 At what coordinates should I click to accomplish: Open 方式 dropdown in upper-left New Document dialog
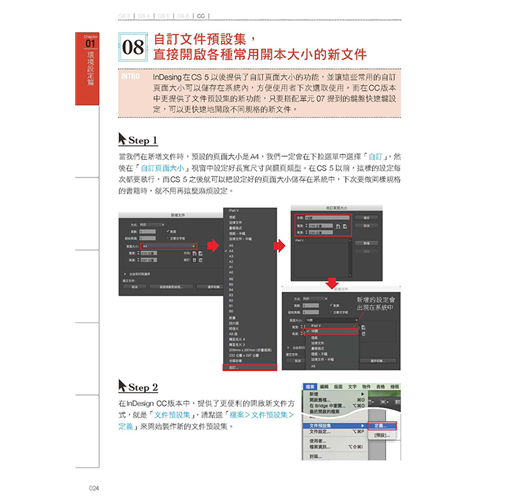tap(152, 225)
